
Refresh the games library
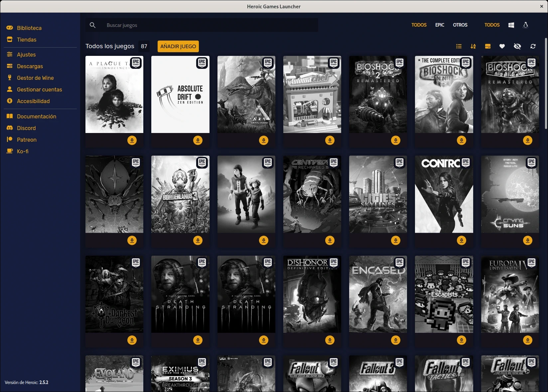[533, 46]
